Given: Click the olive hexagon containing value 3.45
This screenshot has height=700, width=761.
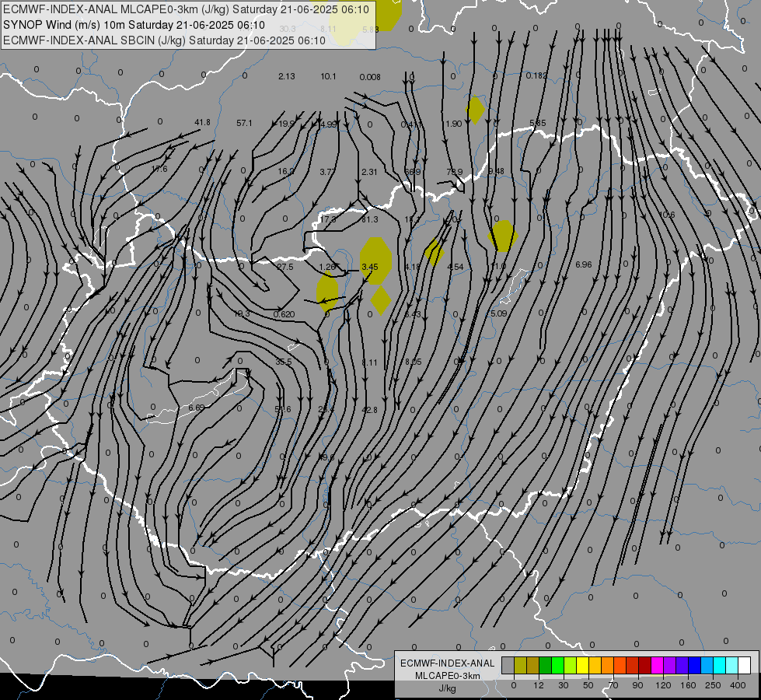Looking at the screenshot, I should (375, 261).
